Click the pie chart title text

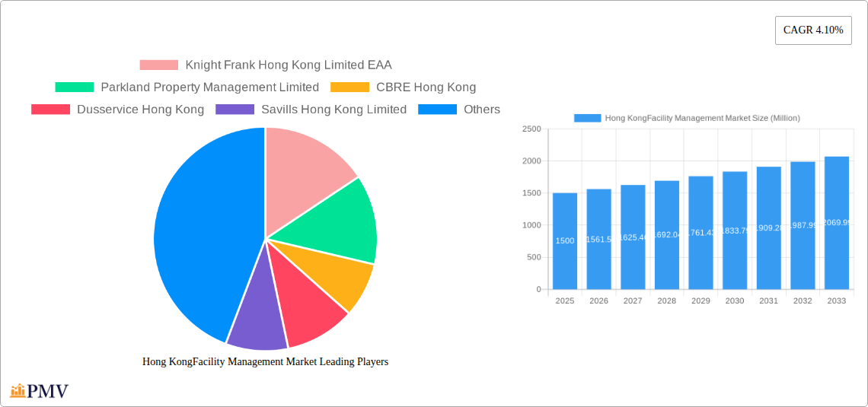click(266, 361)
